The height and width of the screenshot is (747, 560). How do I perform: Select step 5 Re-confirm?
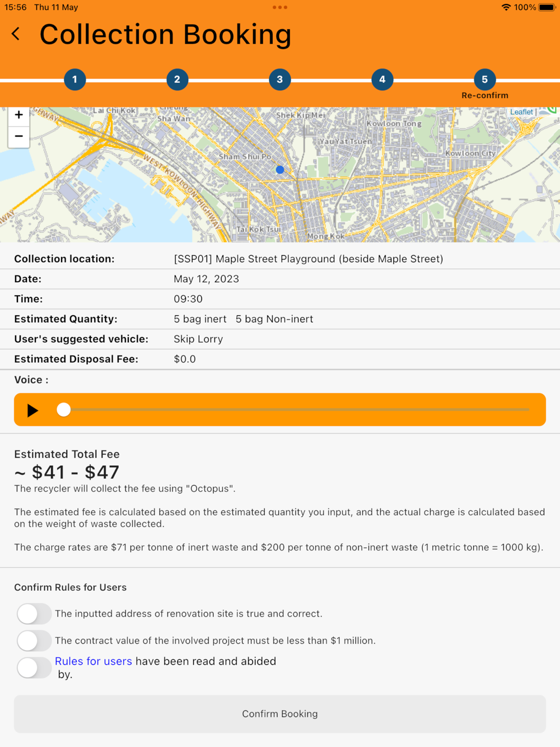pos(484,80)
